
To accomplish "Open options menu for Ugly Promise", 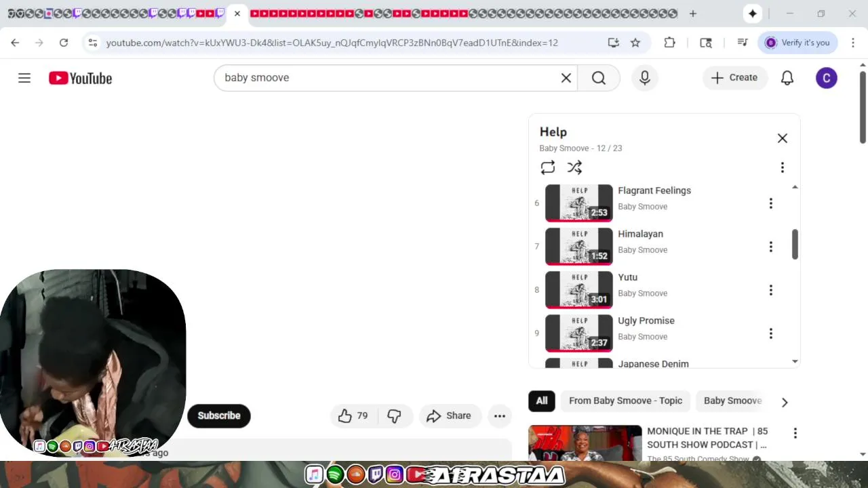I will pyautogui.click(x=770, y=333).
